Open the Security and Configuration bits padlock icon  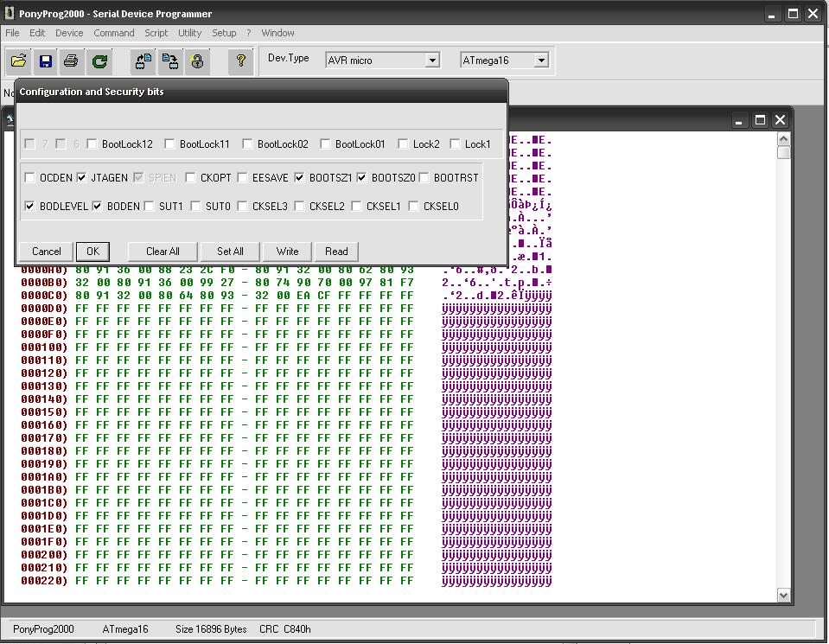[197, 61]
